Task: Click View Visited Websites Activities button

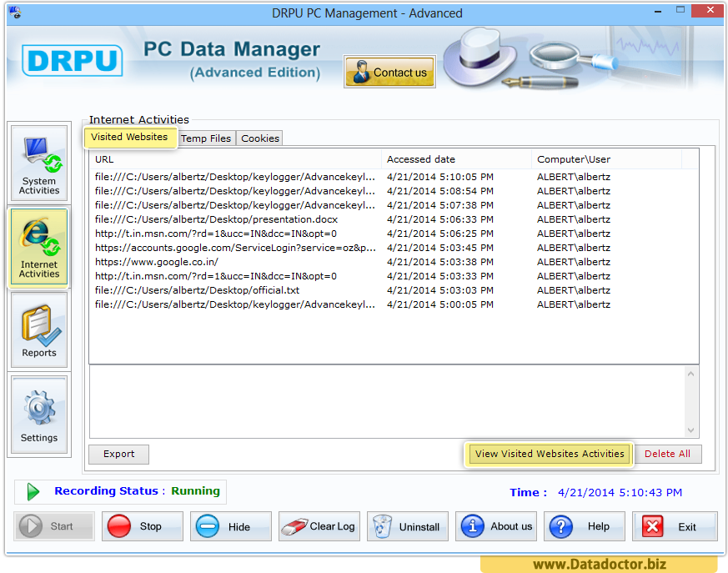Action: [x=550, y=454]
